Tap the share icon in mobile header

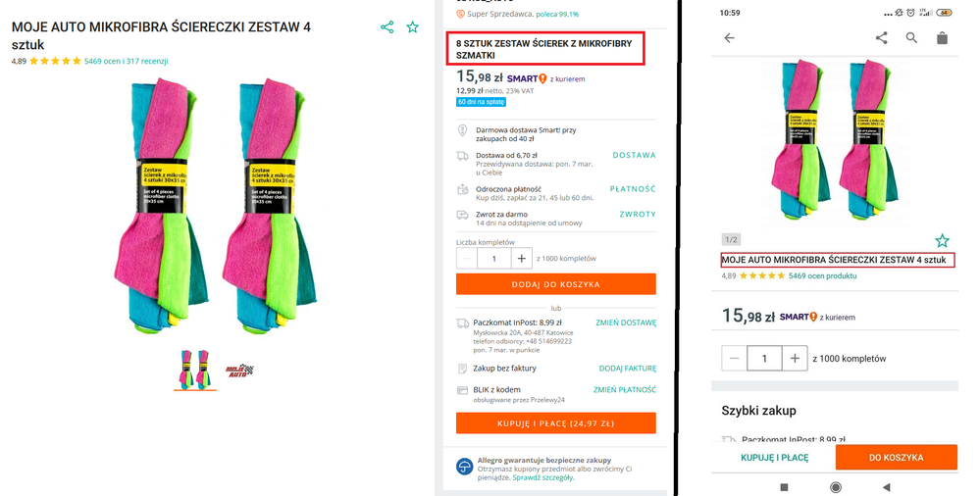point(881,38)
